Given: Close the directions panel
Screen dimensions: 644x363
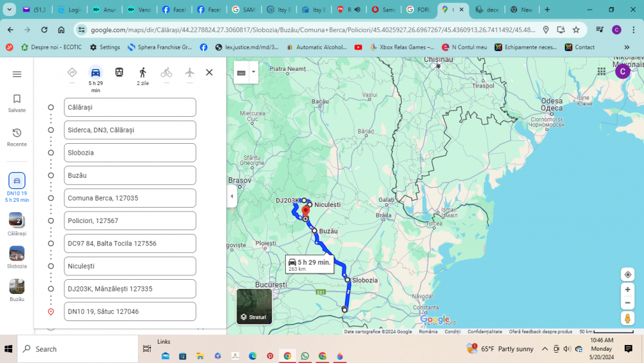Looking at the screenshot, I should pos(209,73).
